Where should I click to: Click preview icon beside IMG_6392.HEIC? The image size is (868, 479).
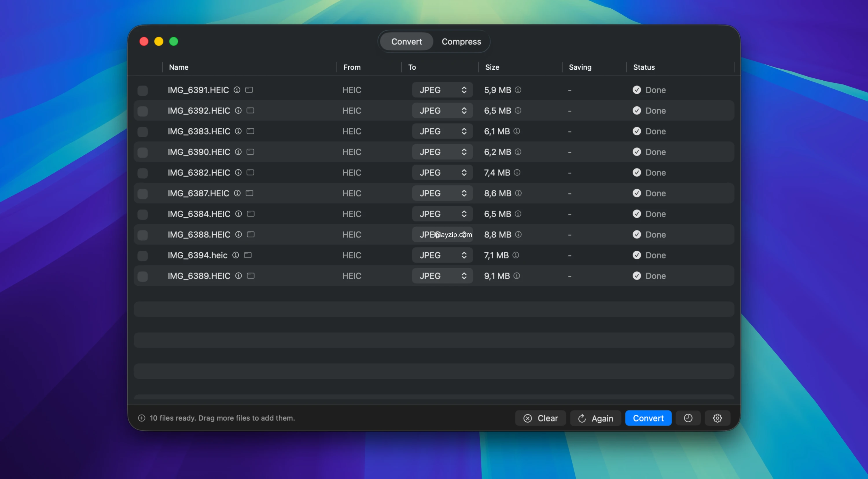tap(250, 110)
